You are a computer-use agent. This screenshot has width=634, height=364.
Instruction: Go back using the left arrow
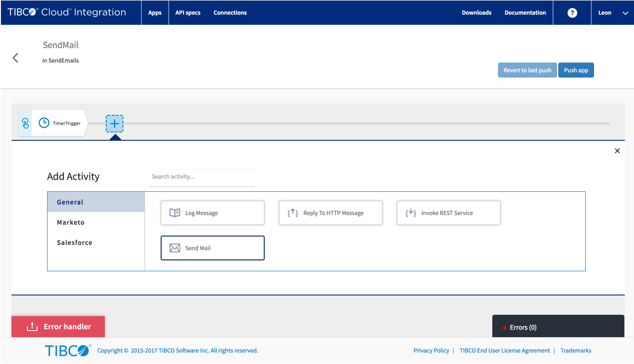coord(15,58)
